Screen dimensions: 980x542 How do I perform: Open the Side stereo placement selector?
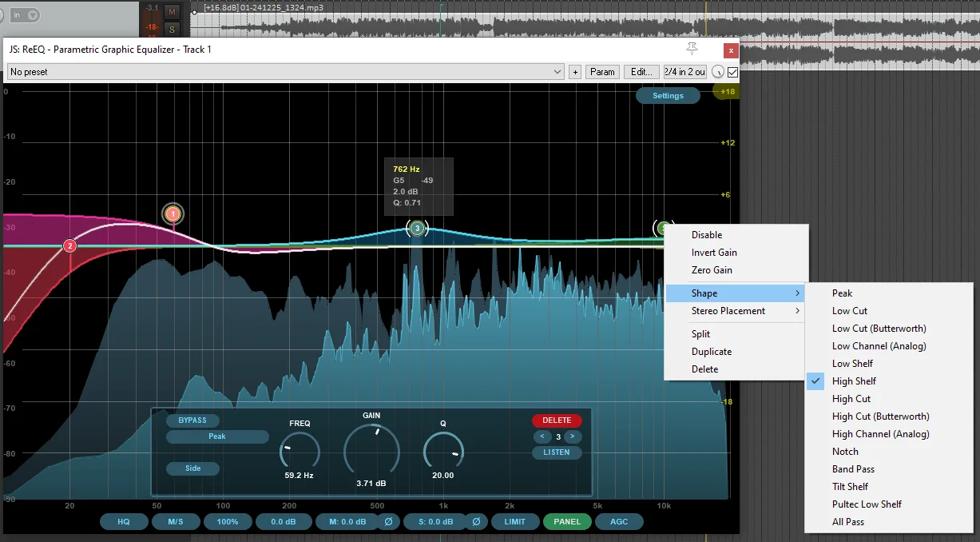click(192, 468)
